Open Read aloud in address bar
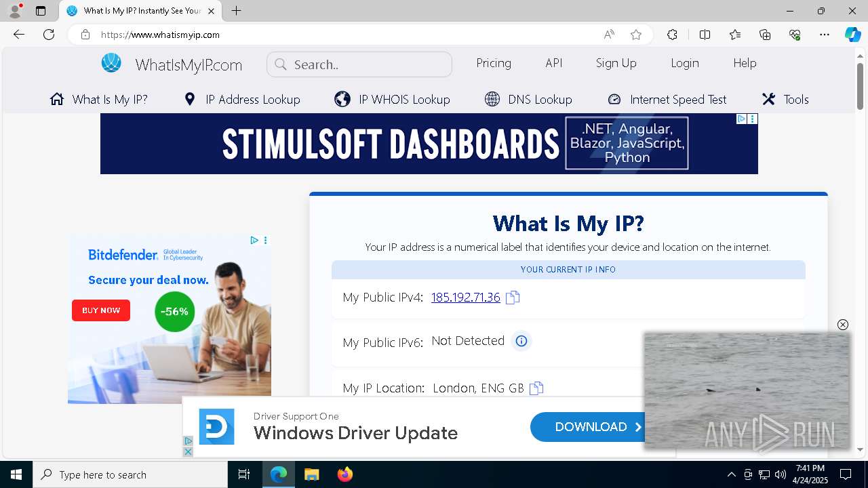 pos(609,35)
